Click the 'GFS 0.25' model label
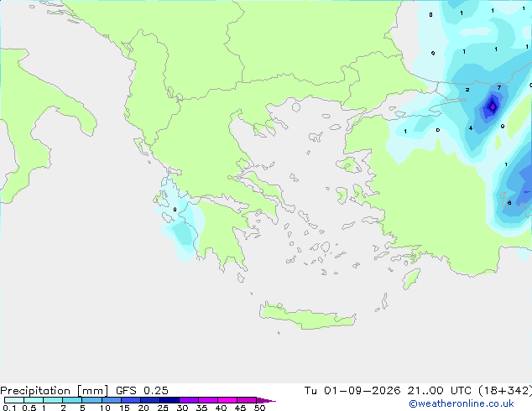532x411 pixels. [x=142, y=391]
